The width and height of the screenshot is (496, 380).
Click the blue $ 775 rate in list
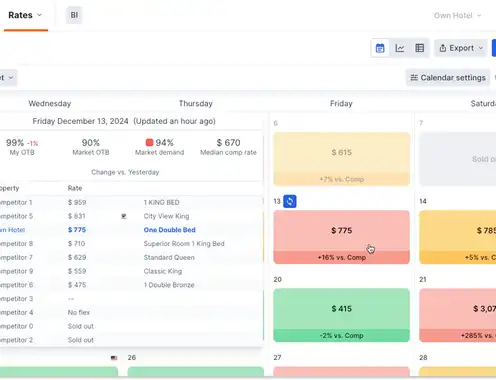77,230
